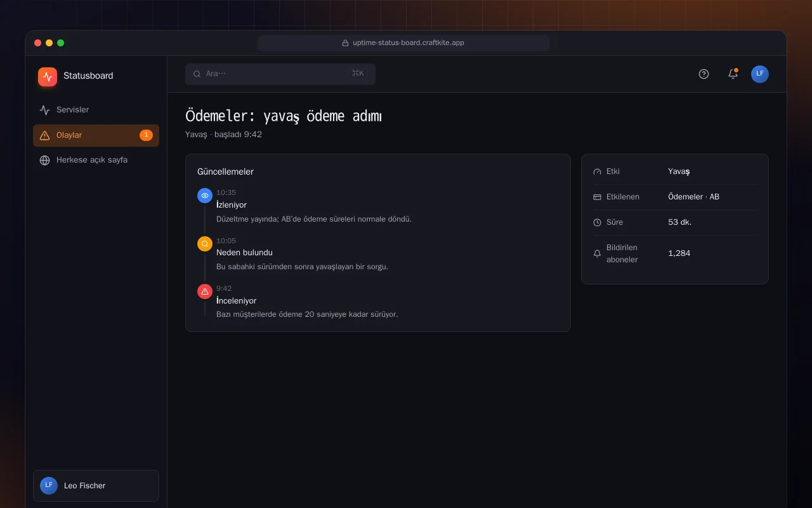
Task: Click the text starting Düzeltme yayında
Action: point(314,219)
